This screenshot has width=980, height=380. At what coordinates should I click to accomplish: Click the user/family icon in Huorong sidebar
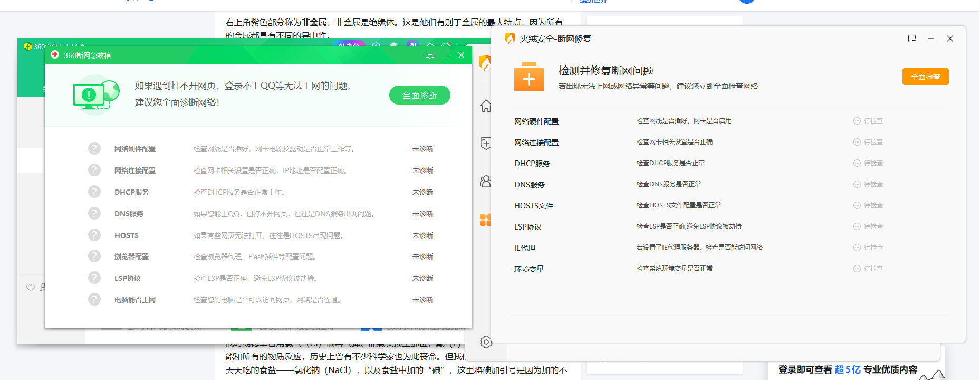486,182
